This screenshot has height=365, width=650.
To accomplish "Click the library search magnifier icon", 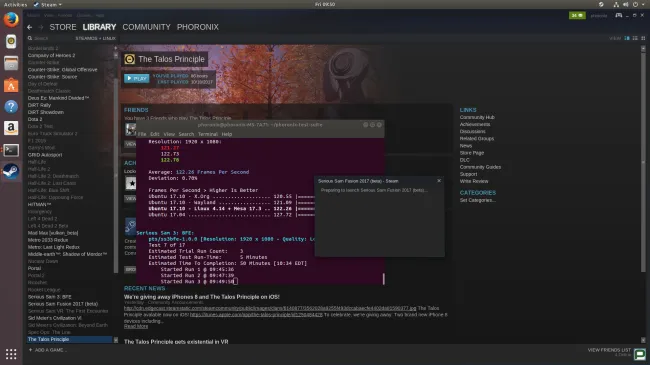I will [x=30, y=38].
